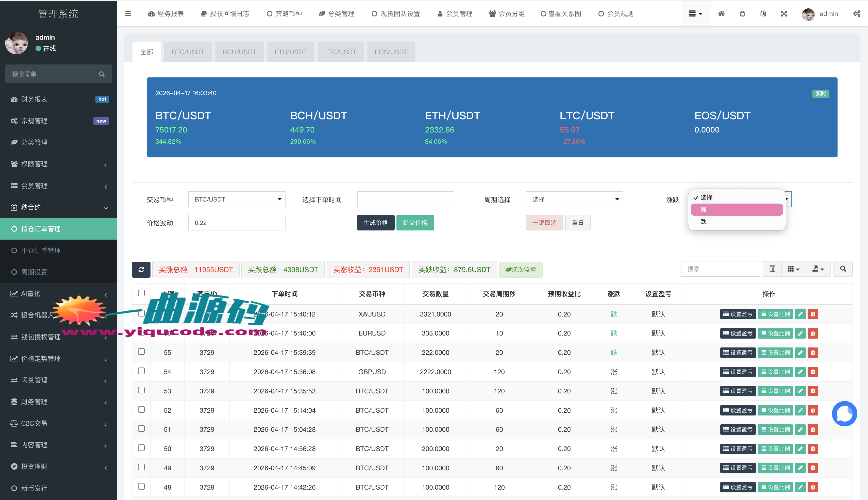Image resolution: width=868 pixels, height=500 pixels.
Task: Click the 一键取消 button
Action: pos(544,223)
